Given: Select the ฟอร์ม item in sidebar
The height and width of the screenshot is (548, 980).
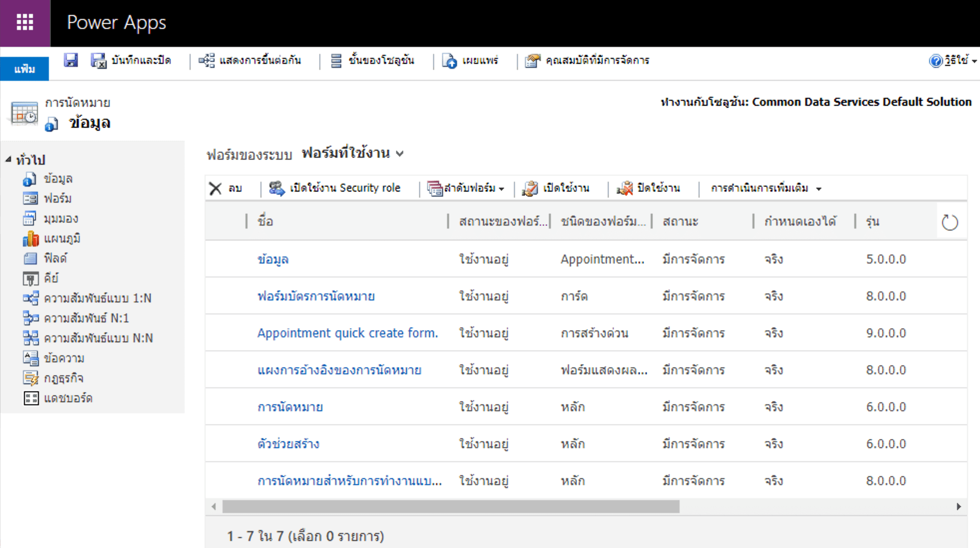Looking at the screenshot, I should point(56,199).
